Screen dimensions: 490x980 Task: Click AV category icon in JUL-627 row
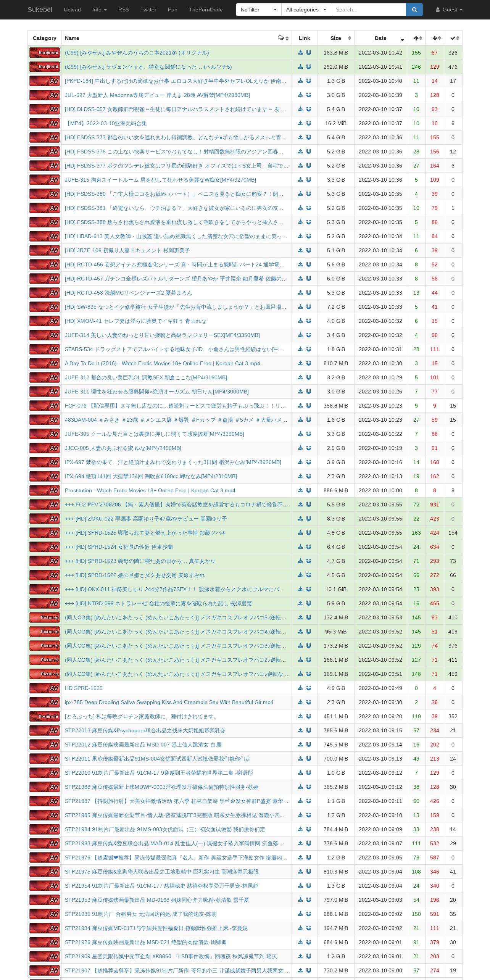pos(45,95)
